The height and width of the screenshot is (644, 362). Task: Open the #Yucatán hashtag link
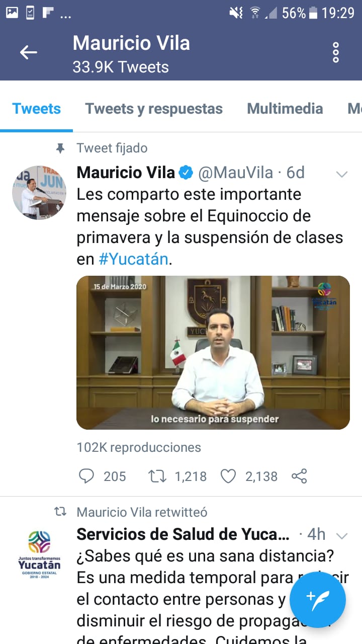pos(134,260)
